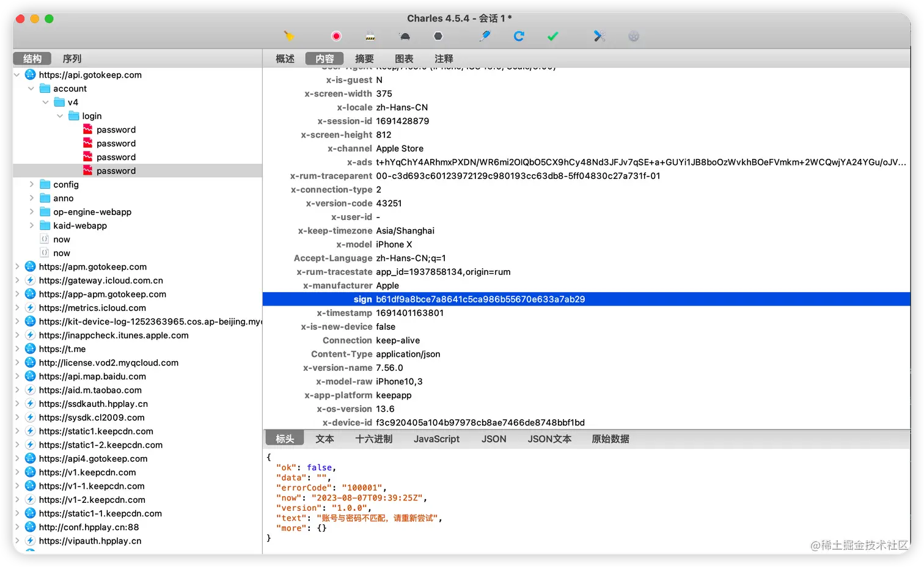This screenshot has height=567, width=924.
Task: Select the x-timestamp header row
Action: point(587,313)
